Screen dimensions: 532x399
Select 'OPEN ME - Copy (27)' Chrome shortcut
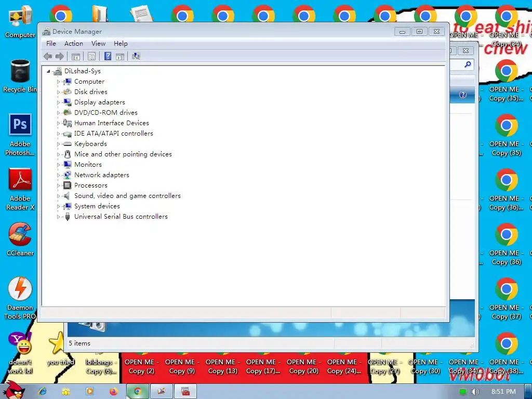coord(385,366)
